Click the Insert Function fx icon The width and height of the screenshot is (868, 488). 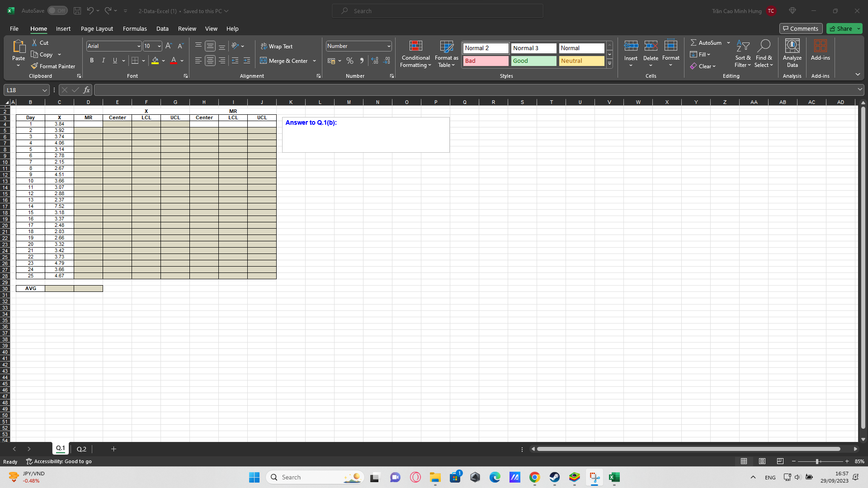click(x=86, y=90)
